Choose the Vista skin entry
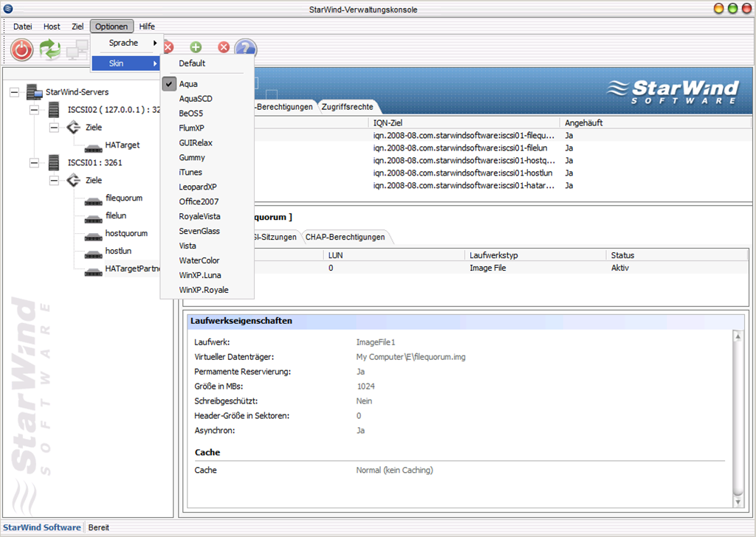 (x=188, y=246)
